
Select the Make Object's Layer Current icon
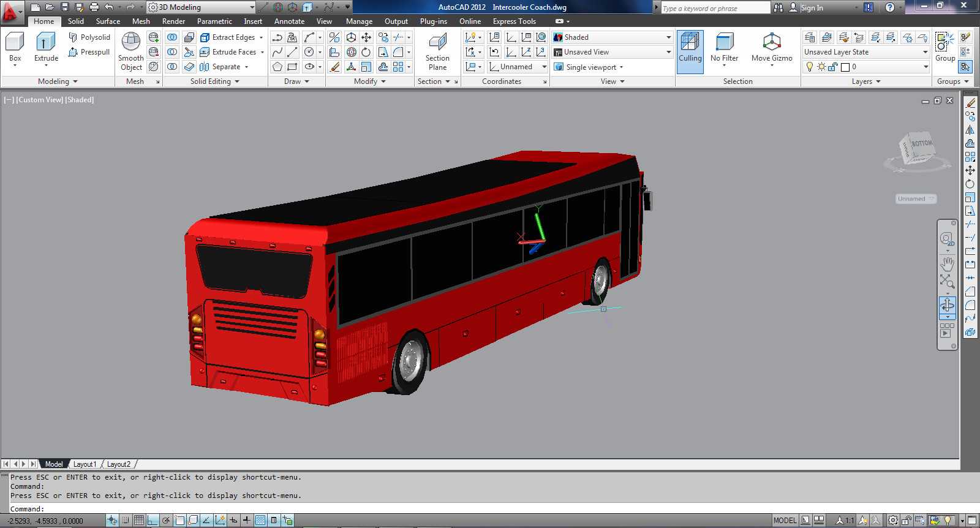[x=827, y=37]
